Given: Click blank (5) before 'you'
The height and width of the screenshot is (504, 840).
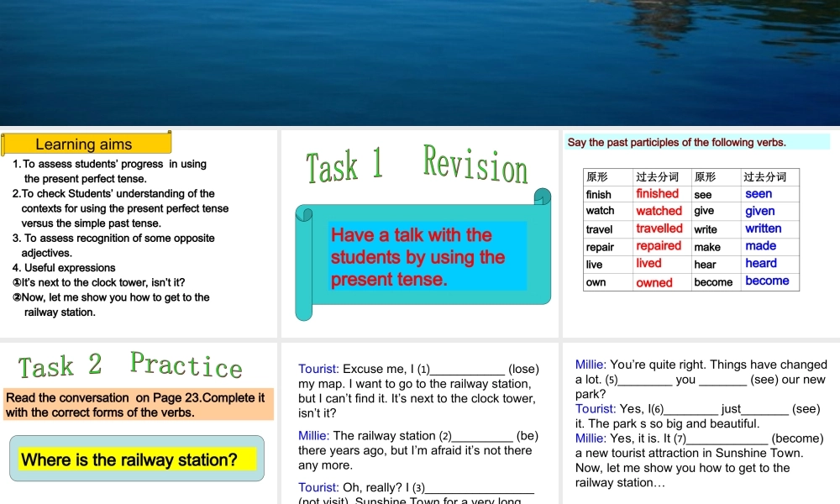Looking at the screenshot, I should [x=644, y=381].
